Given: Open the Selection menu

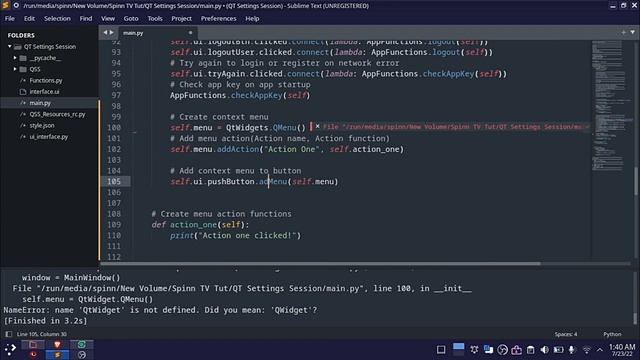Looking at the screenshot, I should pos(57,18).
